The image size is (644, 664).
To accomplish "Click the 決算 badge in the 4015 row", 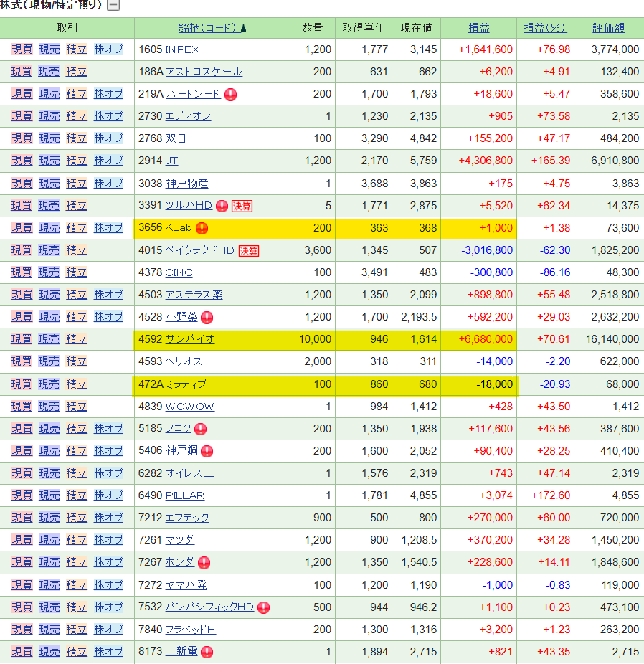I will click(x=249, y=250).
